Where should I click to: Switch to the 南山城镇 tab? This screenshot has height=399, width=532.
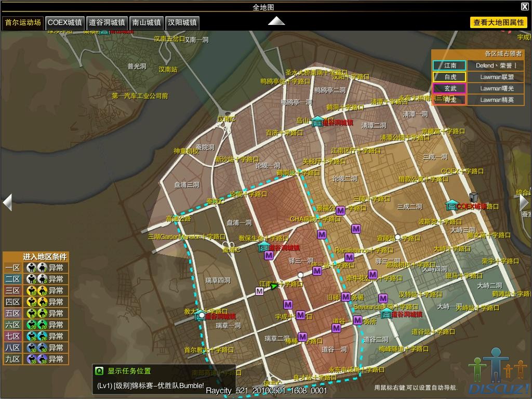147,23
